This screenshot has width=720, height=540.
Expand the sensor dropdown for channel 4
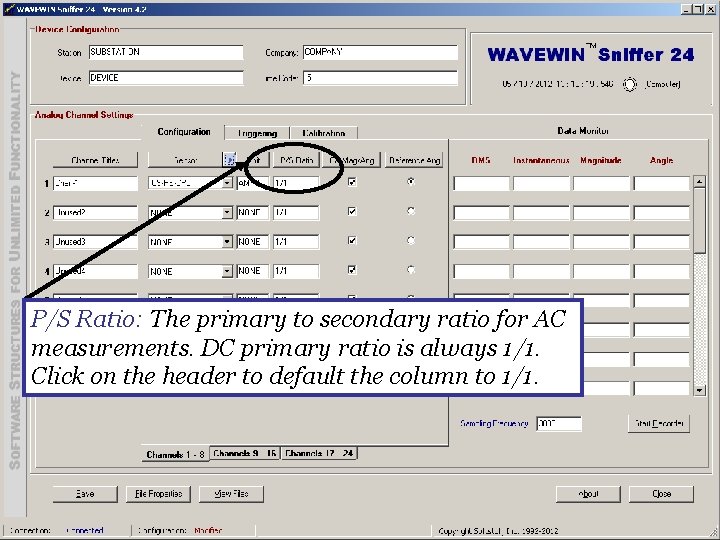pos(227,271)
